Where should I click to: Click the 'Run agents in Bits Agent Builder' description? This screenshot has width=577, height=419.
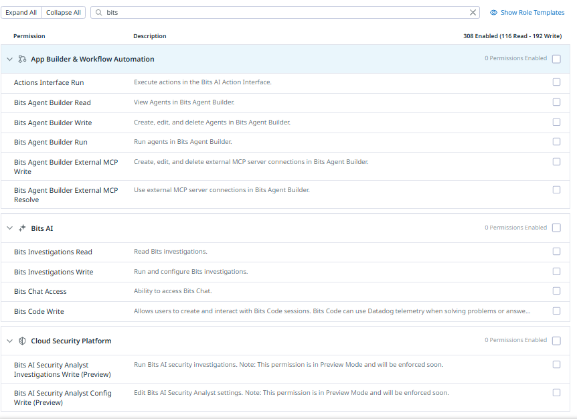[183, 142]
